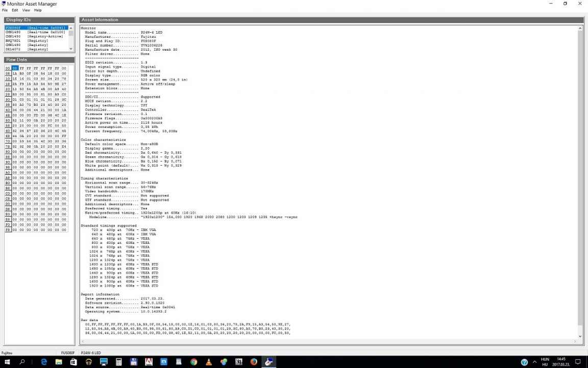Click Serial number line in asset info

(124, 45)
